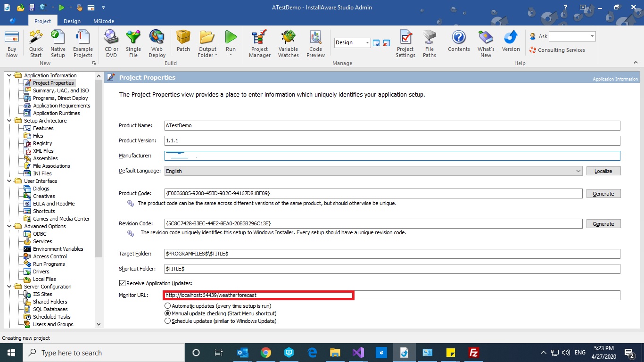Open FileZilla from the taskbar
This screenshot has width=644, height=362.
click(474, 353)
